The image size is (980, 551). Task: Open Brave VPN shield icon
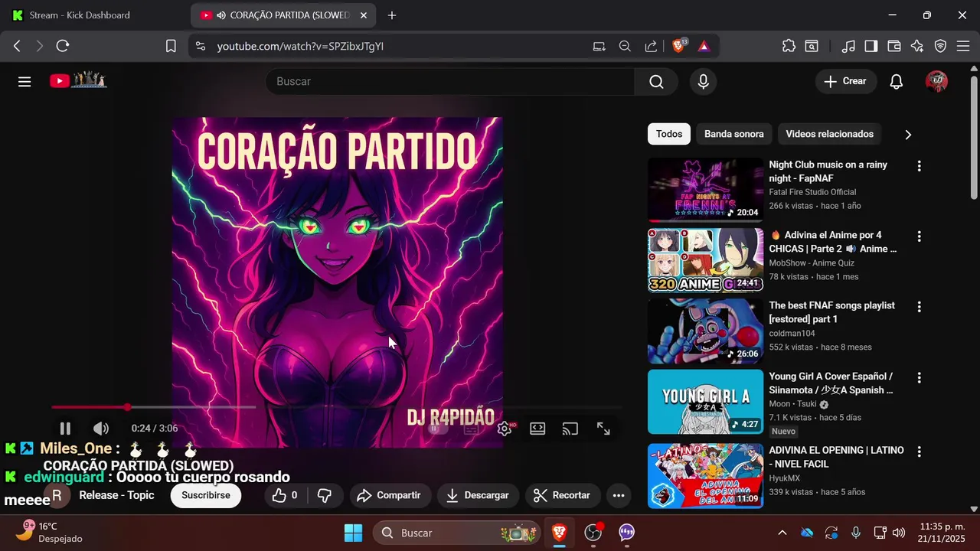pyautogui.click(x=940, y=46)
